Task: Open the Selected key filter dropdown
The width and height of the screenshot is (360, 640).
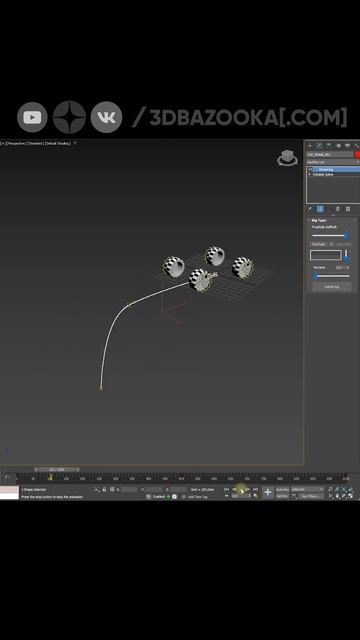Action: [307, 489]
